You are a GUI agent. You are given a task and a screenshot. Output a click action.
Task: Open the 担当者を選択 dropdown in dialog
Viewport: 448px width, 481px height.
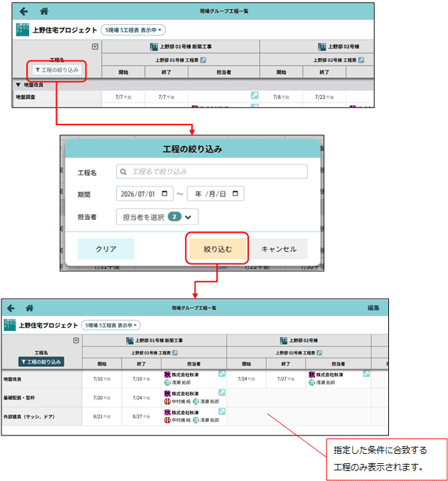pos(157,217)
